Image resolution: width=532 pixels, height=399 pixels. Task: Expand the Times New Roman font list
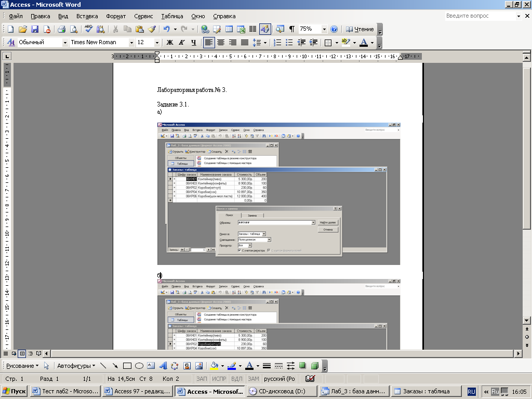coord(131,43)
